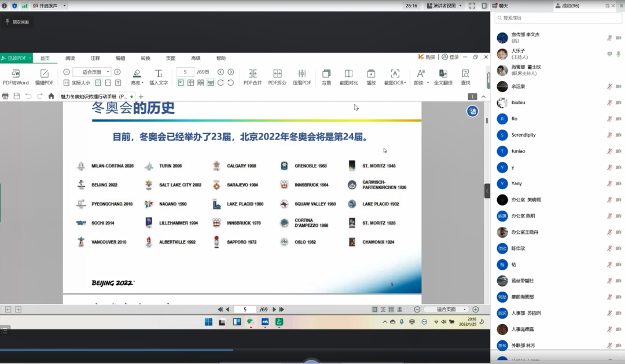Screen dimensions: 625x364
Task: Click the 开启原声 button
Action: click(46, 6)
